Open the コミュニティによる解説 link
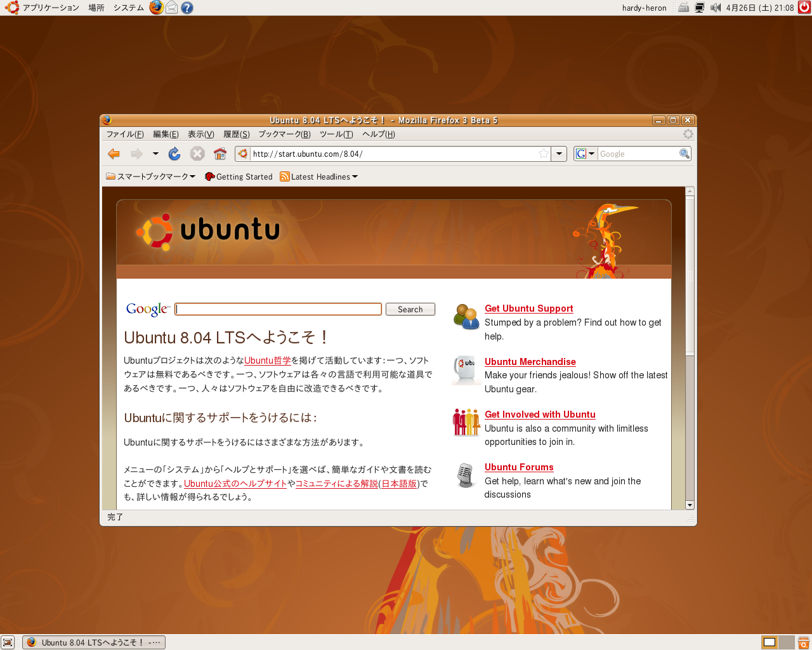The width and height of the screenshot is (812, 650). (337, 483)
